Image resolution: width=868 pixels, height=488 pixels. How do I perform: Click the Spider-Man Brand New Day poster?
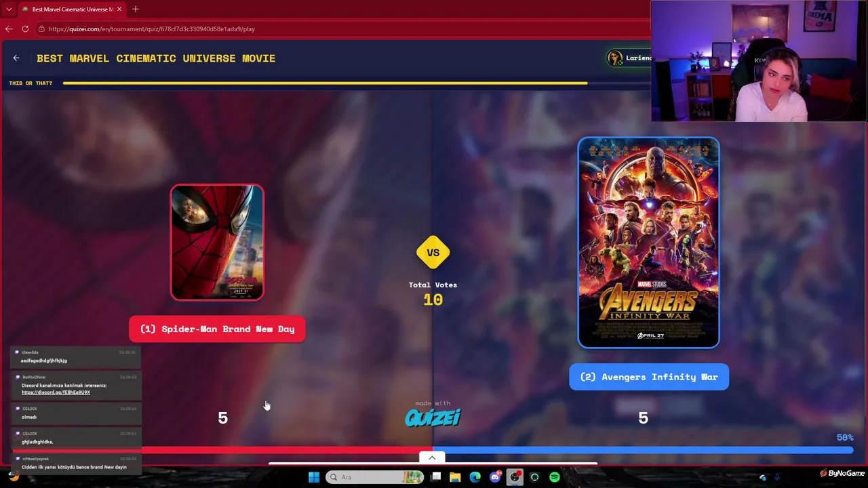(217, 242)
